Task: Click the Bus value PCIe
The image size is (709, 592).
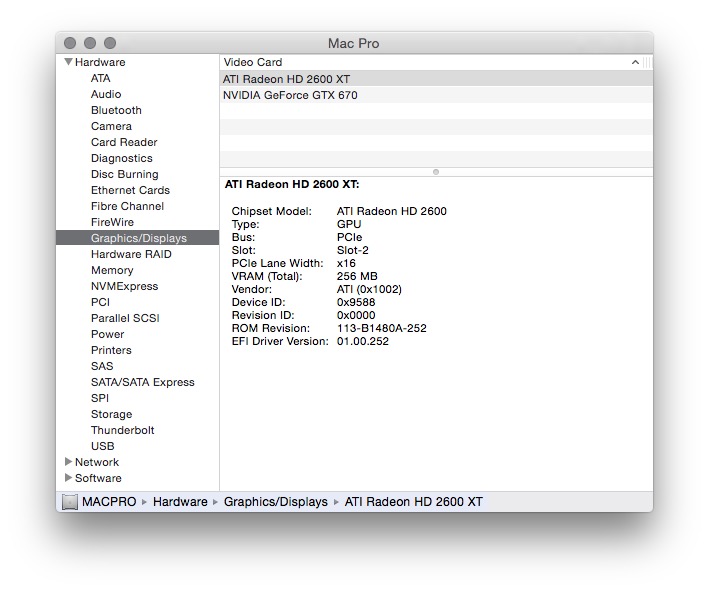Action: tap(350, 237)
